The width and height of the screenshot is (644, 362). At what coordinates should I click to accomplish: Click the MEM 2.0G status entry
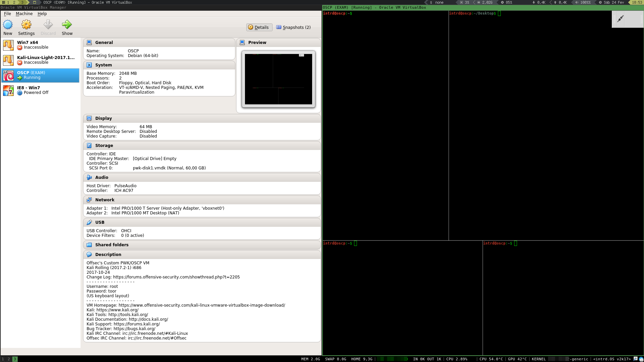point(310,359)
